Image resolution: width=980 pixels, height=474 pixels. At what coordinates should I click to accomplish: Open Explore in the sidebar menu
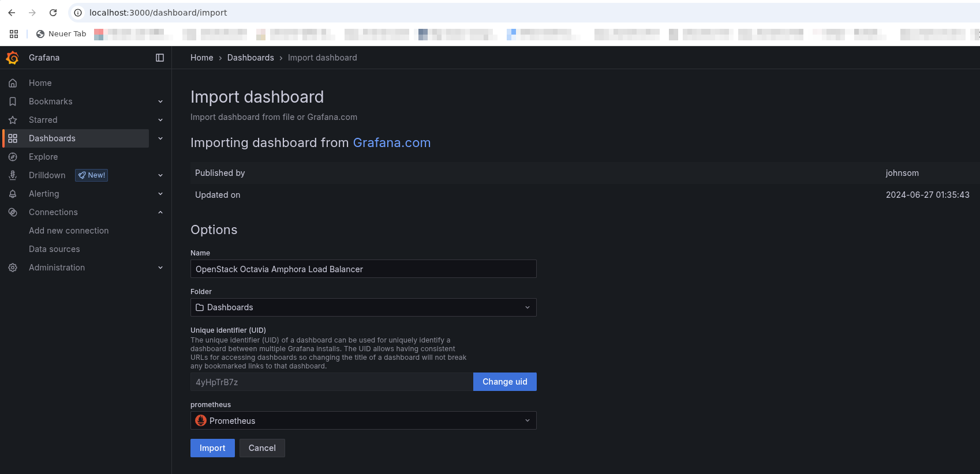(43, 157)
